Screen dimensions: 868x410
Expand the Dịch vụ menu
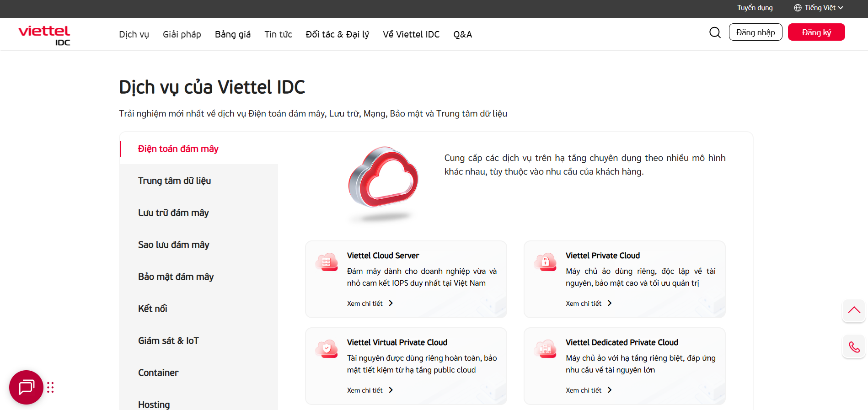click(134, 34)
